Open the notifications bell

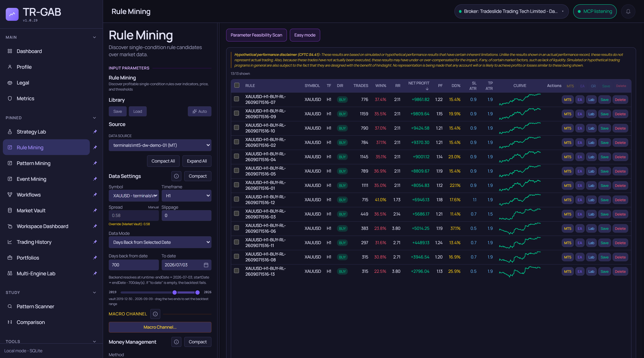tap(628, 11)
